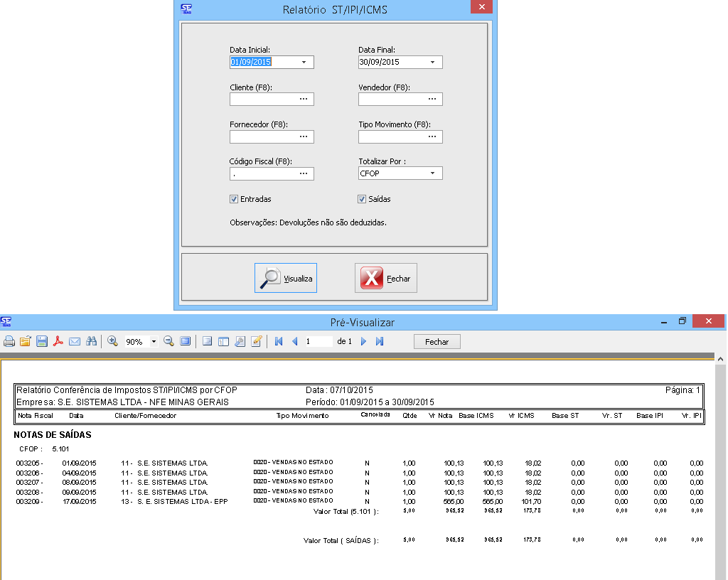This screenshot has width=728, height=580.
Task: Click the save diskette icon
Action: 42,342
